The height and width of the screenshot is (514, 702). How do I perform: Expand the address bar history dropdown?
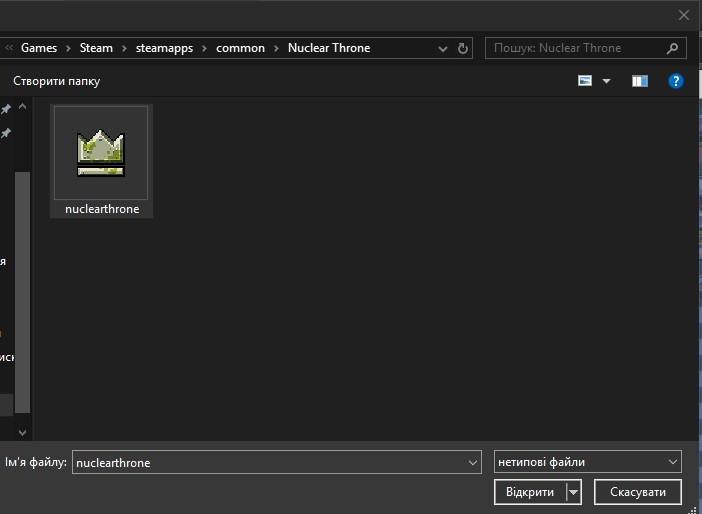click(x=443, y=49)
